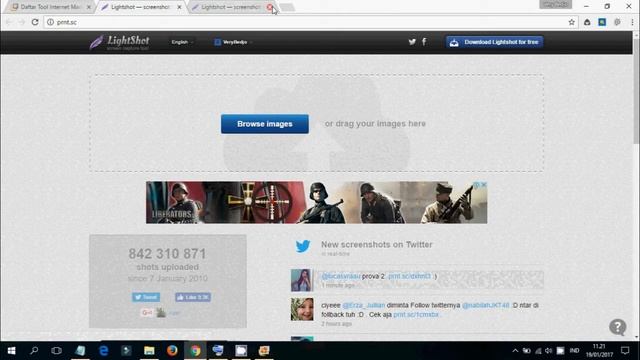Viewport: 640px width, 360px height.
Task: Click the browser forward arrow
Action: coord(22,22)
